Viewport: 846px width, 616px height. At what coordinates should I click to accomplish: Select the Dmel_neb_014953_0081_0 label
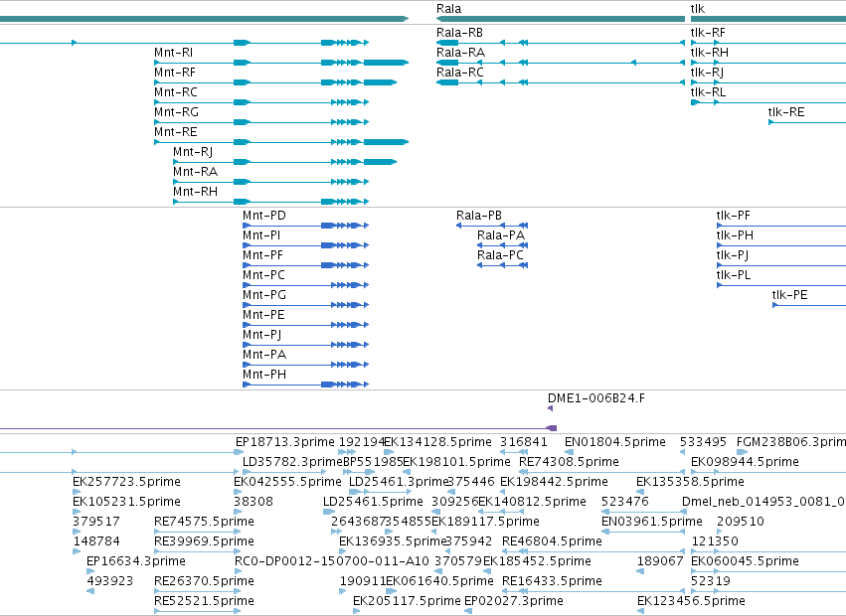[x=763, y=502]
